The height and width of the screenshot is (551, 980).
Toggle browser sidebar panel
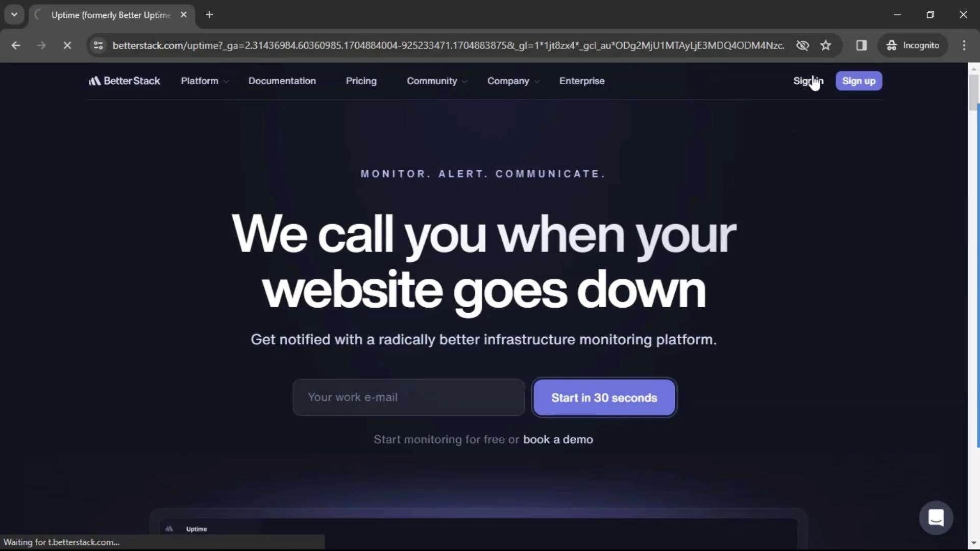tap(862, 44)
